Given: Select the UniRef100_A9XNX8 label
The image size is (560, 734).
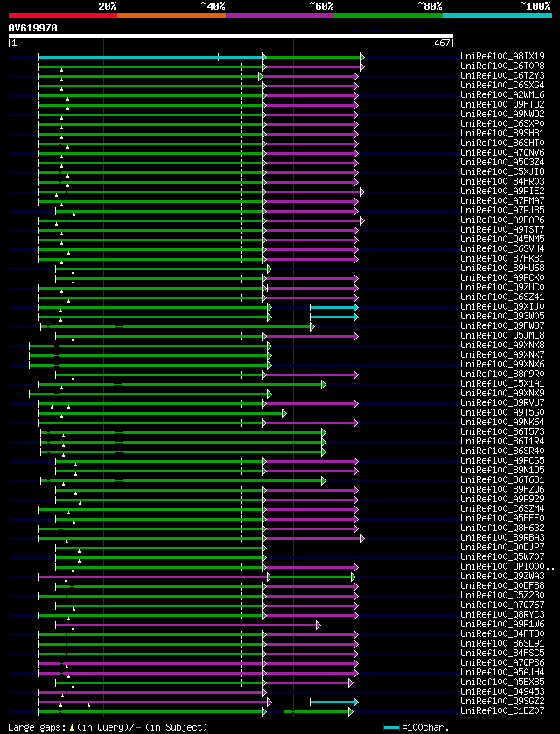Looking at the screenshot, I should (502, 345).
